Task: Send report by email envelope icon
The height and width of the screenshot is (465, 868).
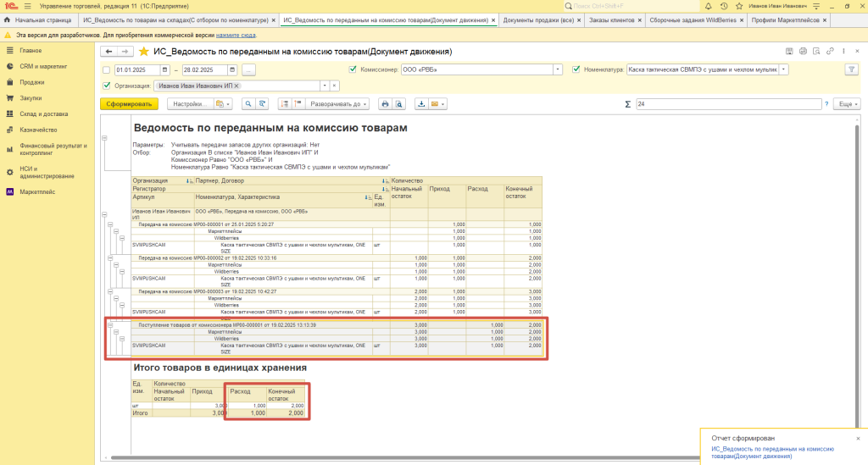Action: 435,104
